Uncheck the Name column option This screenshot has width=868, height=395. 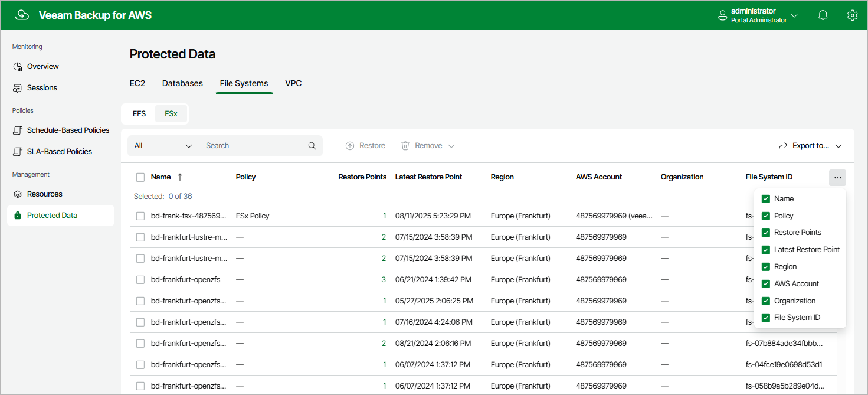click(x=766, y=199)
